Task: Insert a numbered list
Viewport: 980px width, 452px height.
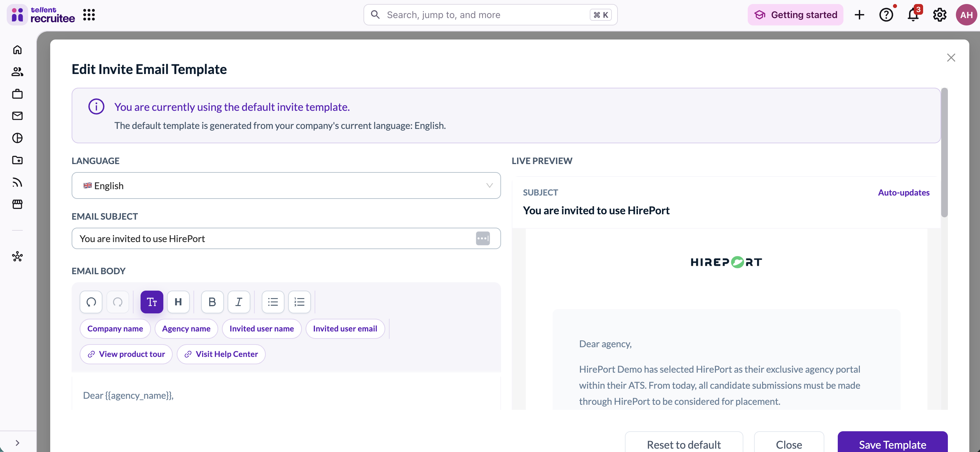Action: click(300, 302)
